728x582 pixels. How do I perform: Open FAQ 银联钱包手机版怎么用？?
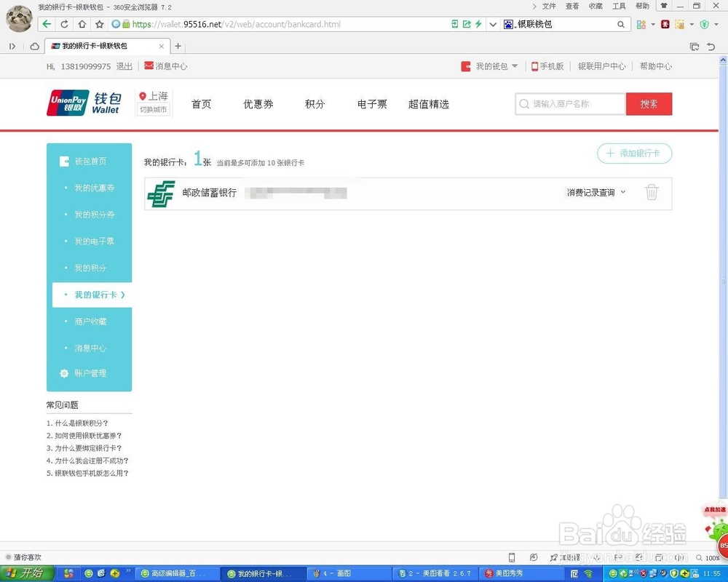tap(87, 473)
